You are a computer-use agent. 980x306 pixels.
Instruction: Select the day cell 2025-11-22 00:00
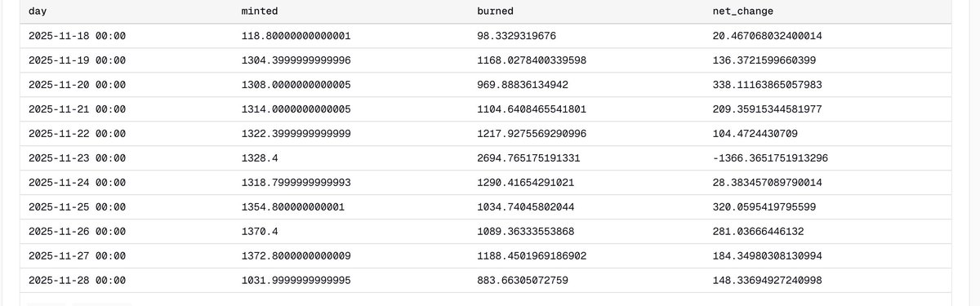(77, 134)
